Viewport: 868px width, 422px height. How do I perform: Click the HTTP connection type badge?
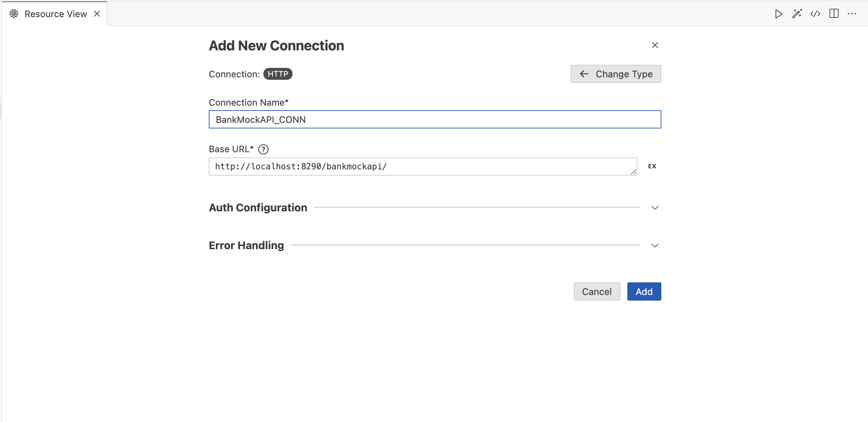point(278,74)
